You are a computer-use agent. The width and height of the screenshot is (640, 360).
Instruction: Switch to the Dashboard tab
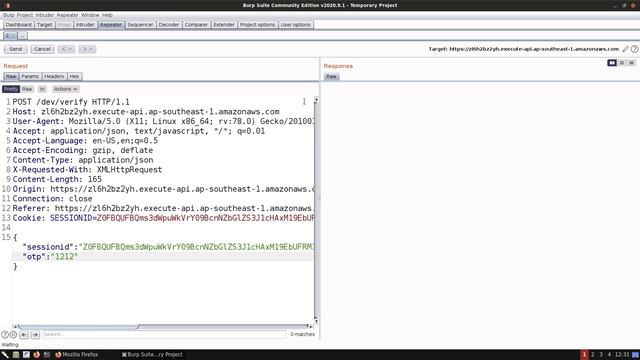[18, 25]
